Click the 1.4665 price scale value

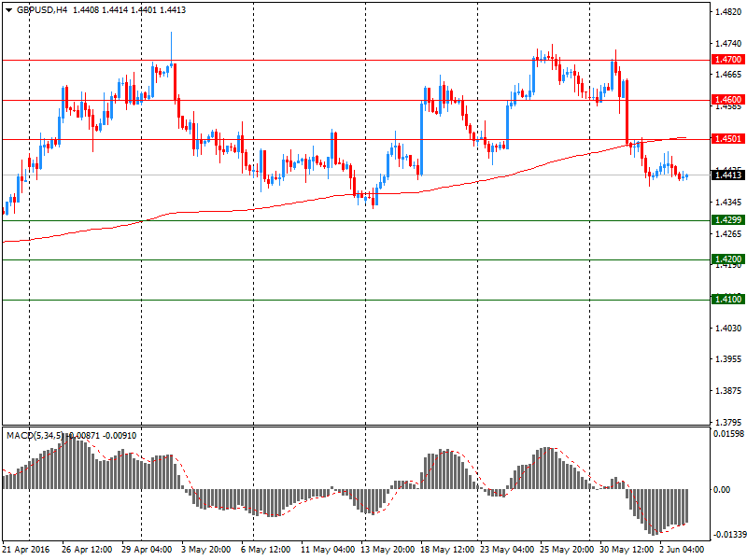click(728, 75)
